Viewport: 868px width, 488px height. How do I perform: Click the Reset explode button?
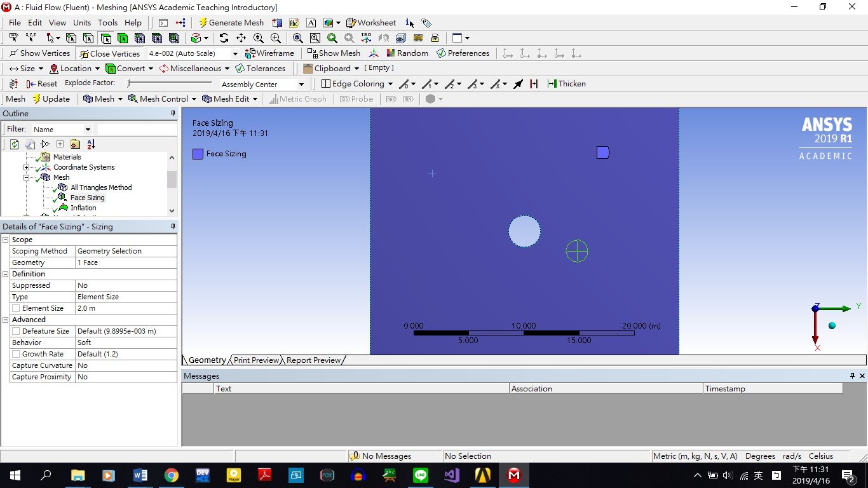(x=42, y=84)
